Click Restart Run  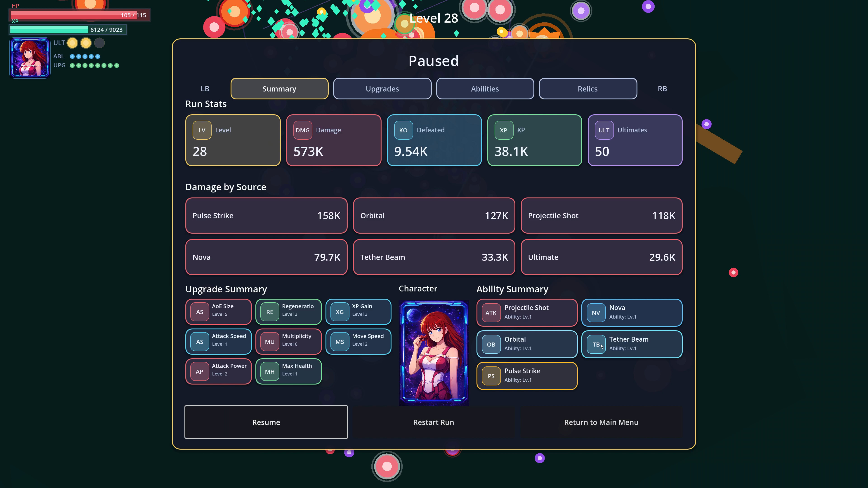[x=433, y=422]
